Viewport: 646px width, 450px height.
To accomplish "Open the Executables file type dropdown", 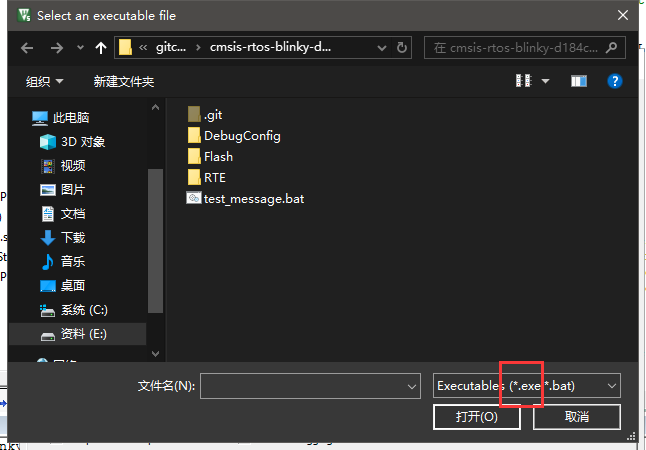I will pyautogui.click(x=527, y=385).
